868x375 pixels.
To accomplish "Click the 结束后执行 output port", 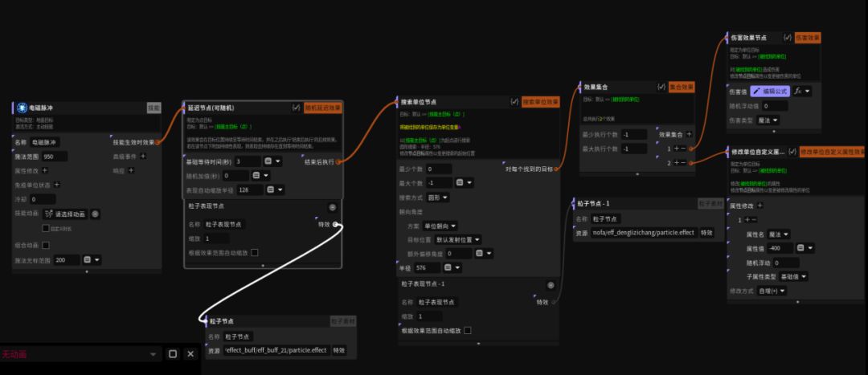I will [x=338, y=161].
